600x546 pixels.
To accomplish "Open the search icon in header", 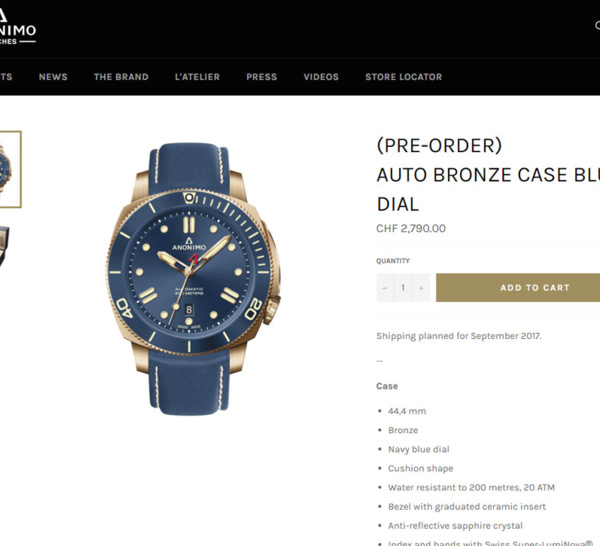I will [x=597, y=25].
